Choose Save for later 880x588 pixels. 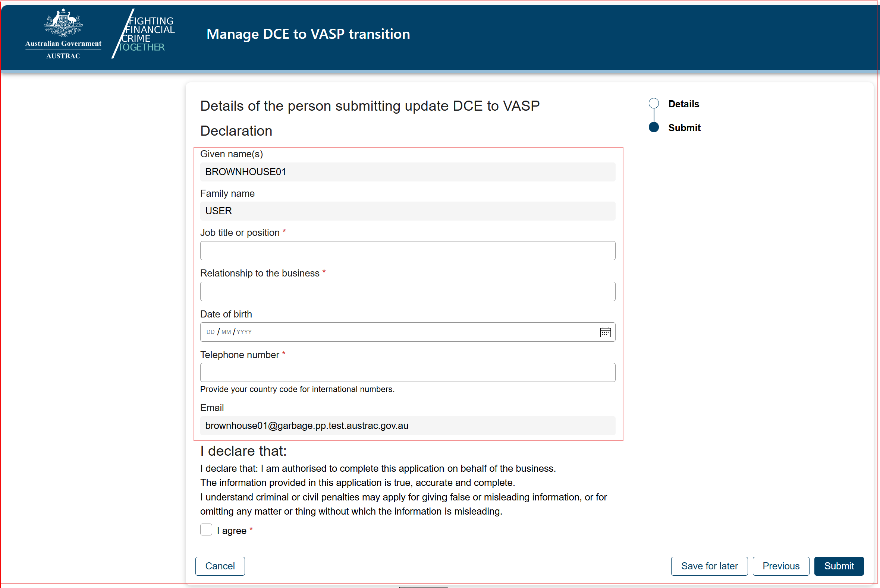709,566
